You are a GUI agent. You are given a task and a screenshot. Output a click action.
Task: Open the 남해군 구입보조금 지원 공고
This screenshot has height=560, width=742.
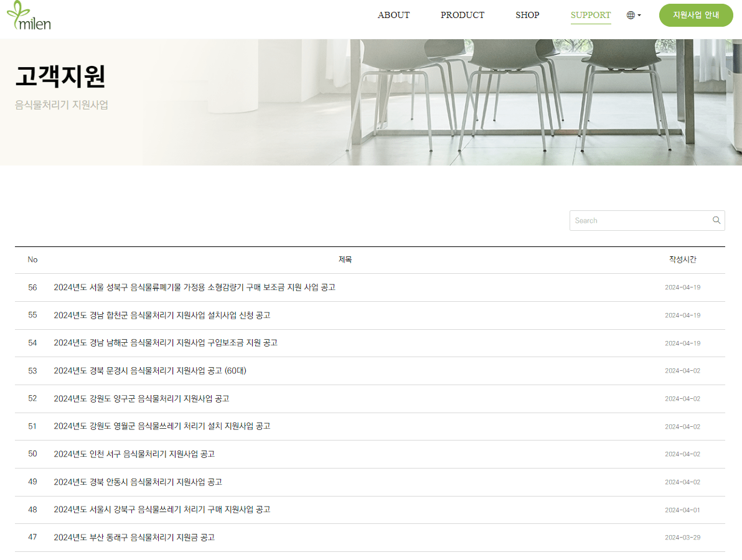[166, 343]
